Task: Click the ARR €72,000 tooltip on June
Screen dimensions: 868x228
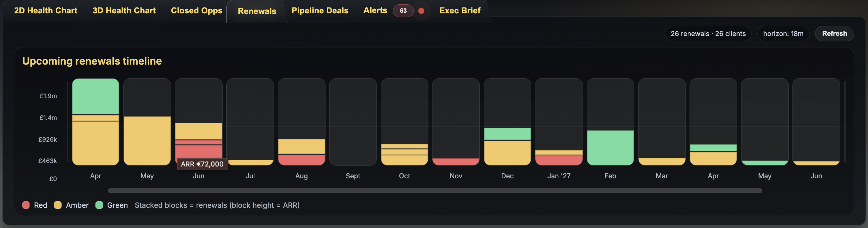Action: (202, 164)
